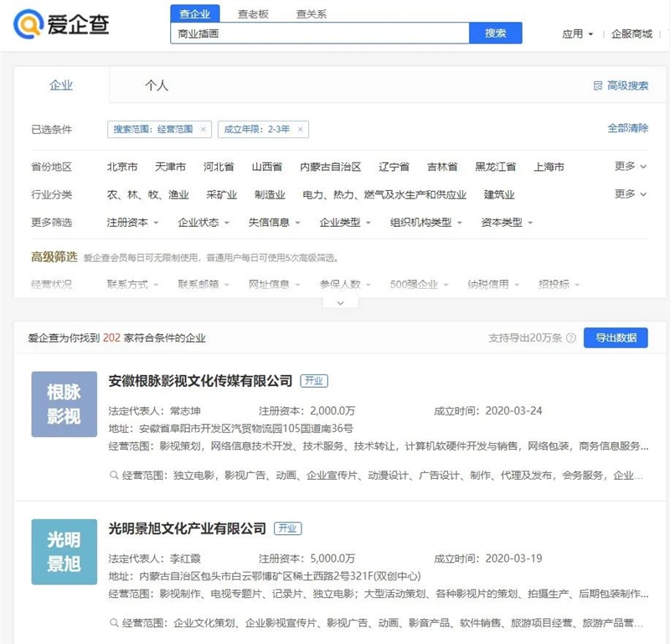Switch to the 查老板 search tab
The width and height of the screenshot is (670, 644).
tap(253, 13)
